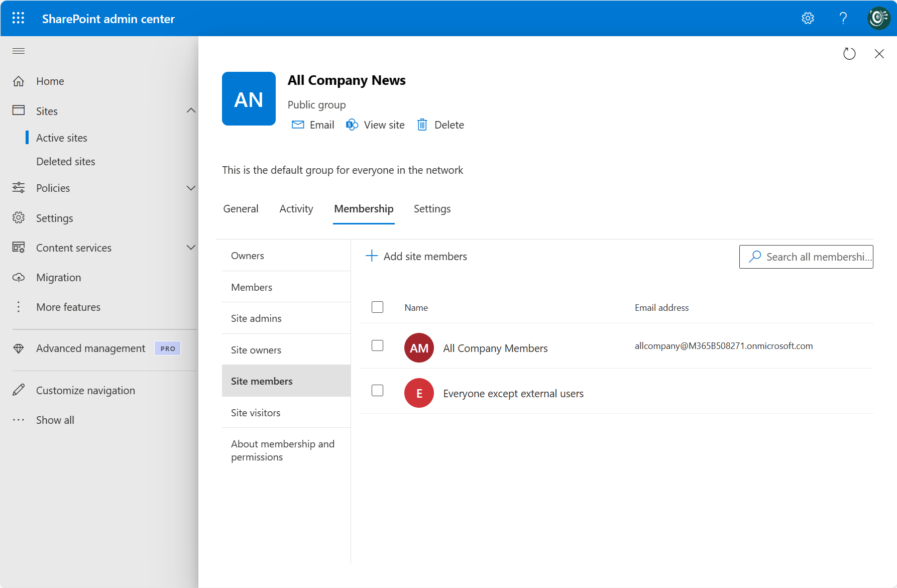
Task: Open the user account avatar
Action: [878, 19]
